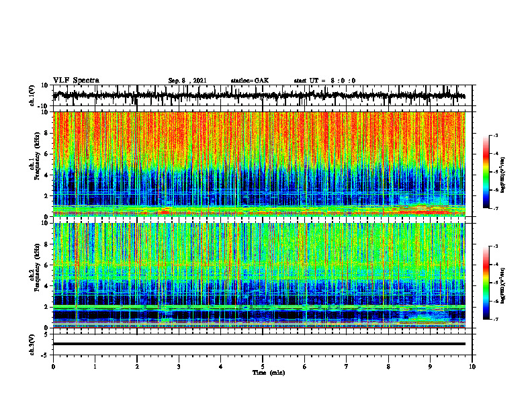Click the "ch.3(V)" axis label
This screenshot has height=411, width=532.
pyautogui.click(x=32, y=345)
